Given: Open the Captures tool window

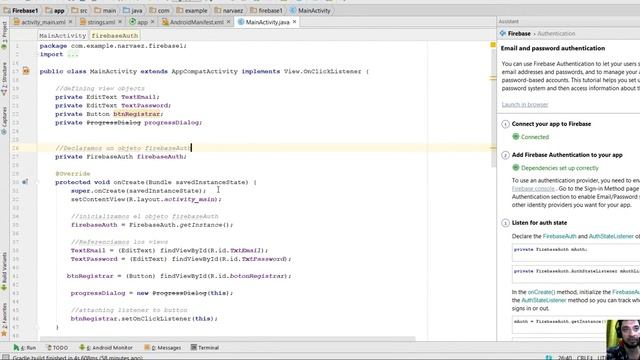Looking at the screenshot, I should click(4, 120).
